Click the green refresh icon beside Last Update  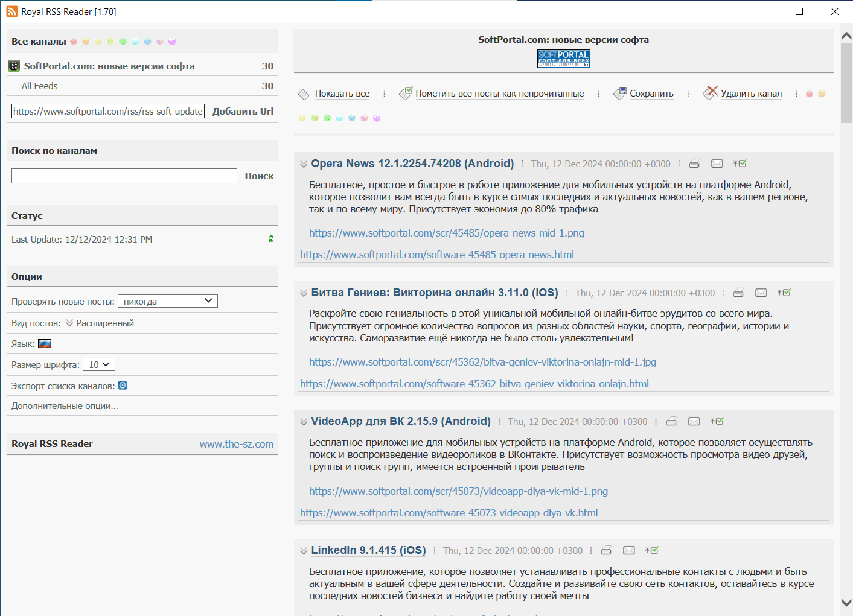click(x=271, y=239)
